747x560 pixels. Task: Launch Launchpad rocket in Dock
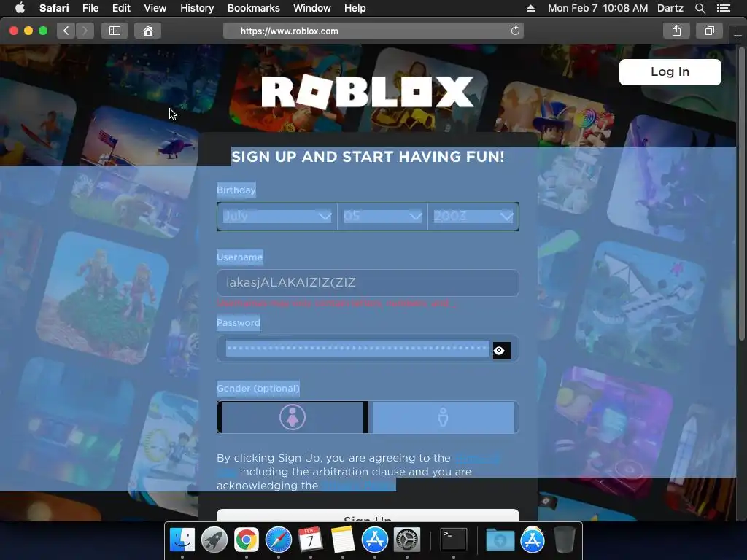(214, 540)
